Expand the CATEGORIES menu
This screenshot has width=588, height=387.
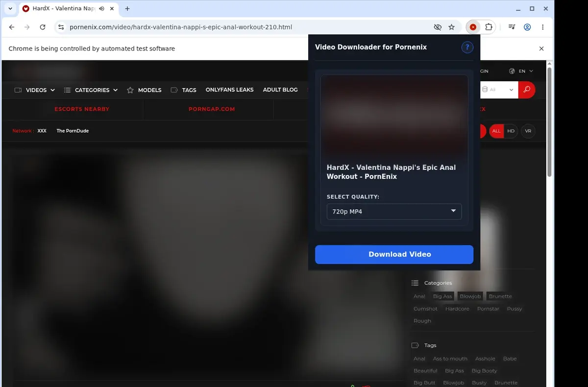[91, 90]
